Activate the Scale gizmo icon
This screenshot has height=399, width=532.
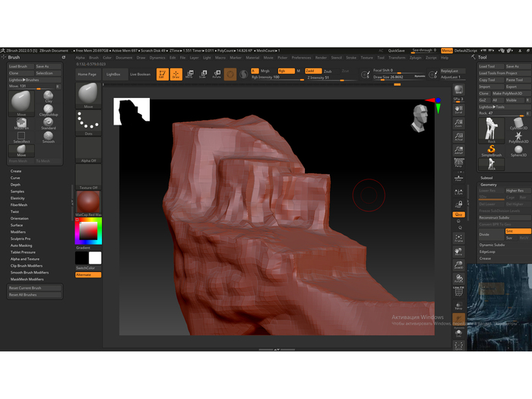coord(203,74)
